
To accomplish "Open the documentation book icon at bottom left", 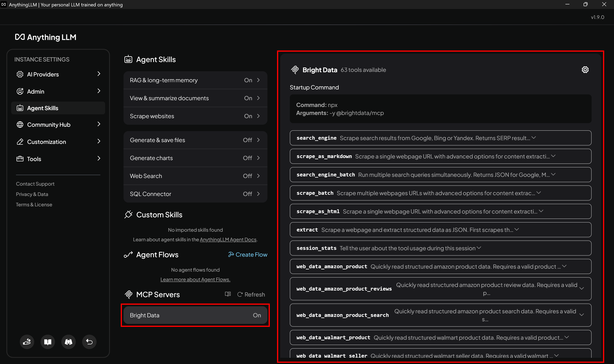I will [x=48, y=342].
